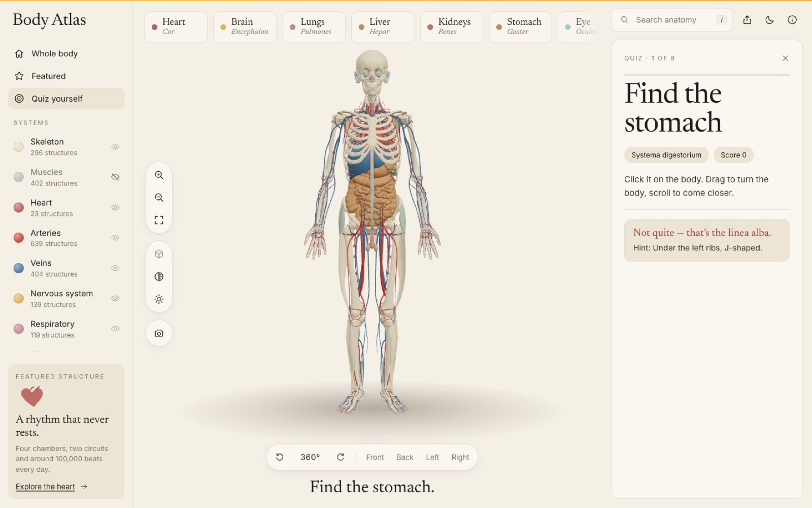Switch to Left view
812x508 pixels.
point(432,457)
